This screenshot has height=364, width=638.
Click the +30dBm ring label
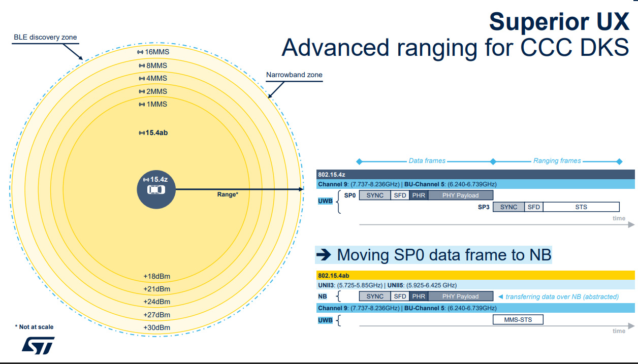coord(156,327)
